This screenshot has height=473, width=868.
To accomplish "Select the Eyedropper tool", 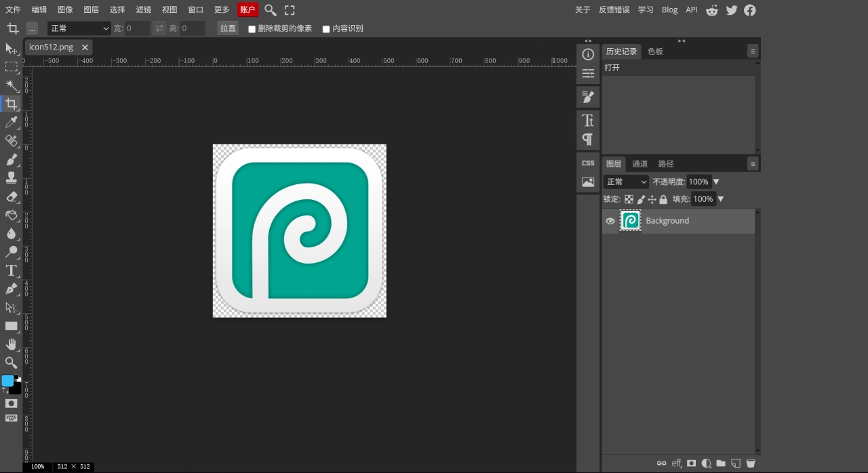I will click(11, 122).
